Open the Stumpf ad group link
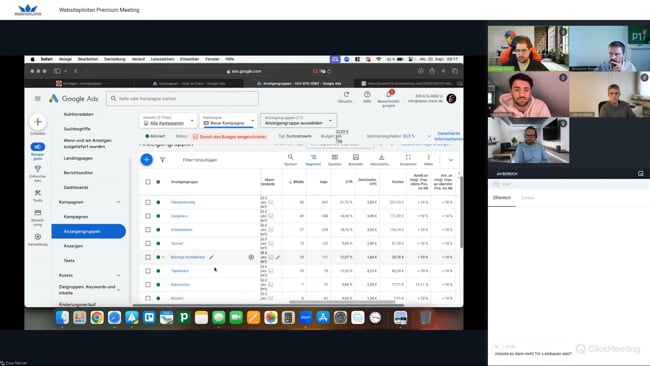This screenshot has height=366, width=650. pyautogui.click(x=177, y=243)
